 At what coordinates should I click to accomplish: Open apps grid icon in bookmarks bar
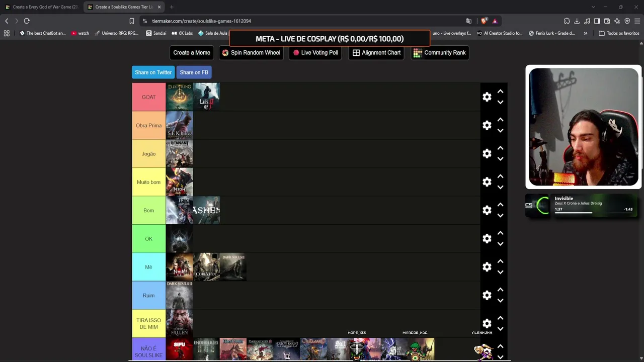7,33
